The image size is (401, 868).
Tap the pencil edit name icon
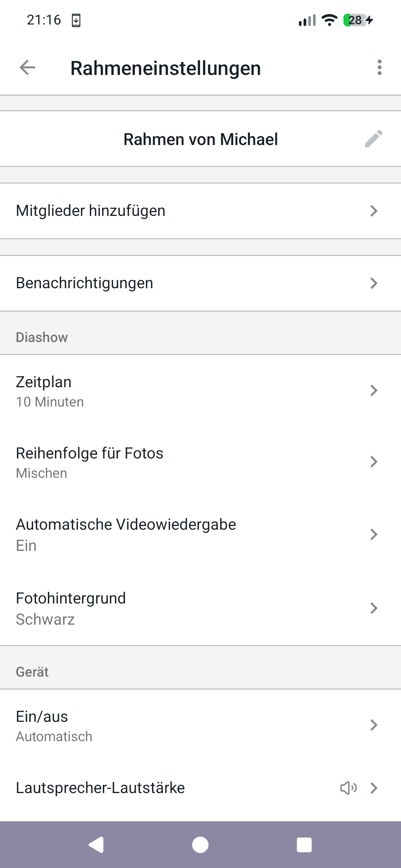pyautogui.click(x=374, y=139)
